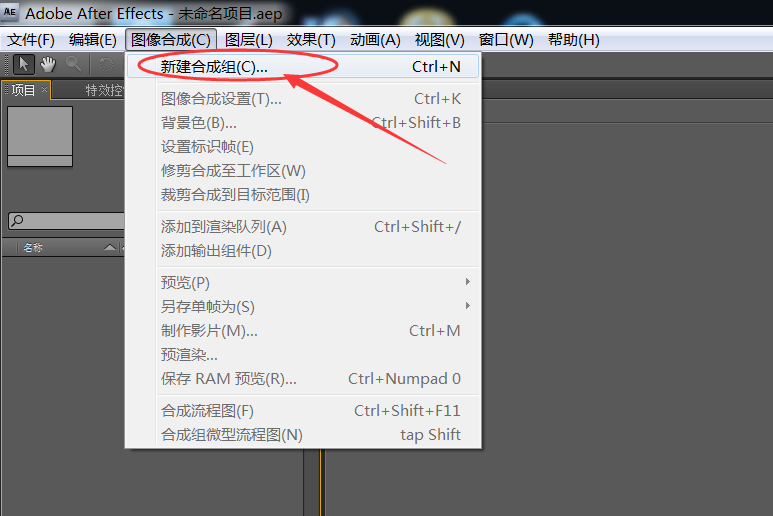Image resolution: width=773 pixels, height=516 pixels.
Task: Focus the project search field
Action: (x=66, y=221)
